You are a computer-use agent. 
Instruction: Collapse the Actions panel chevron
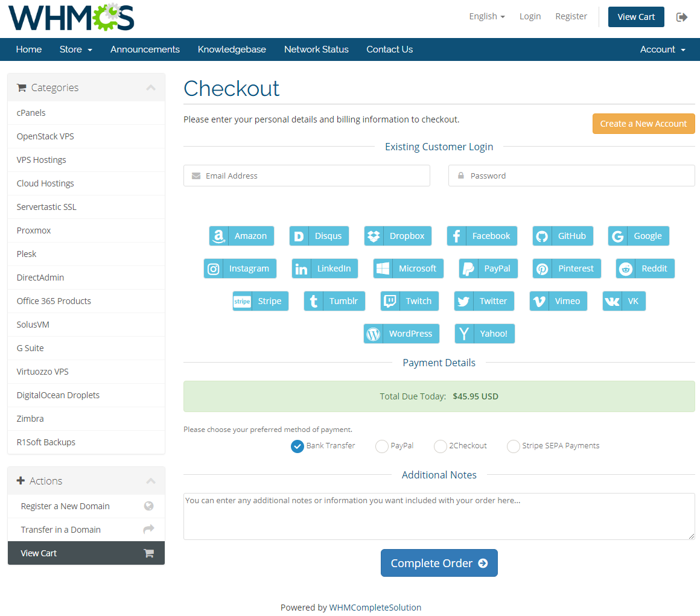coord(151,481)
